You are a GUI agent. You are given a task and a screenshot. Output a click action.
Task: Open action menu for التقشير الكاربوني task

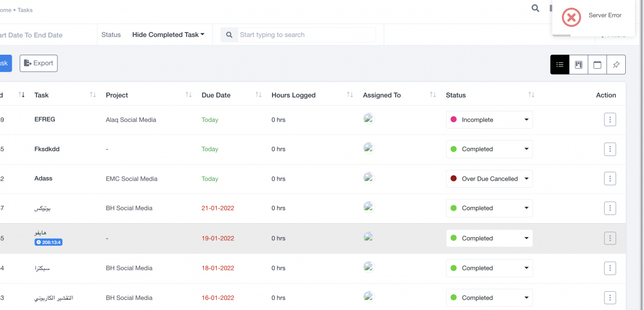point(610,298)
